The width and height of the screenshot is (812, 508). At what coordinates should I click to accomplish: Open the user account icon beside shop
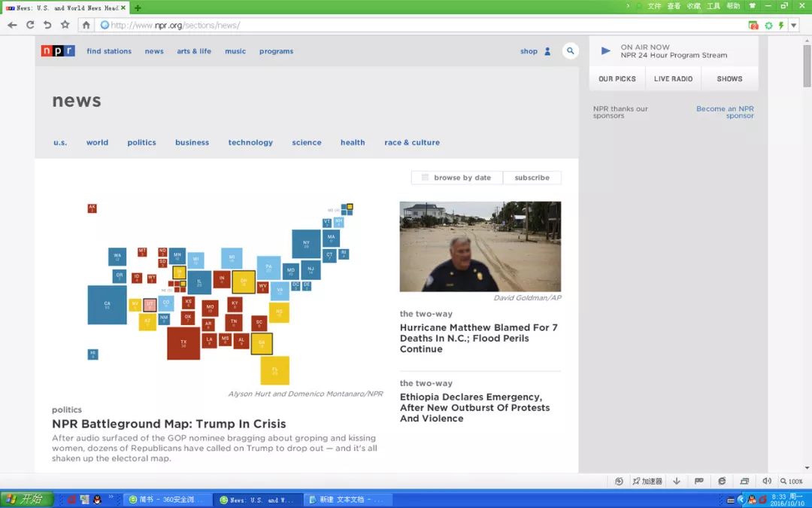[x=547, y=51]
